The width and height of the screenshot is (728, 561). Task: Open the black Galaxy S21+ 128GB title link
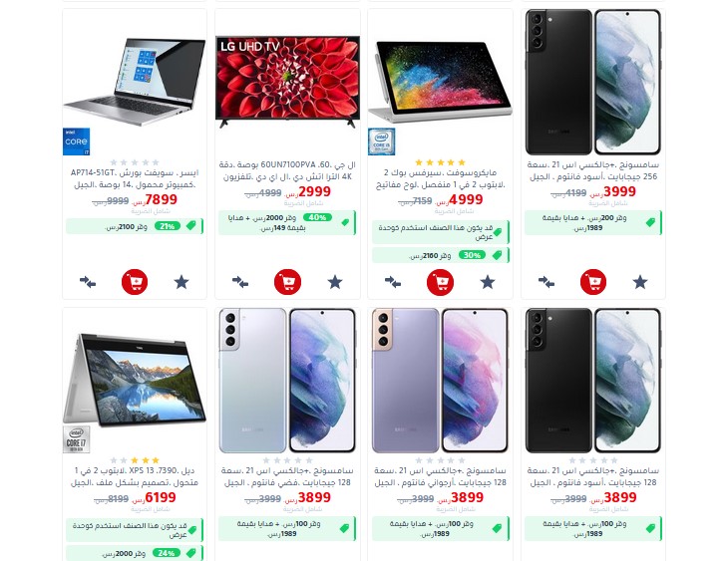(593, 476)
